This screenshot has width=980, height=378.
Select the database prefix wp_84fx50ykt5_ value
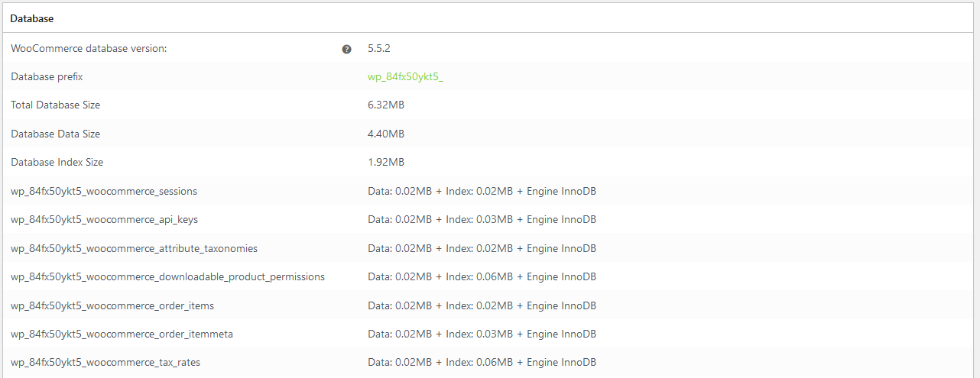point(405,76)
